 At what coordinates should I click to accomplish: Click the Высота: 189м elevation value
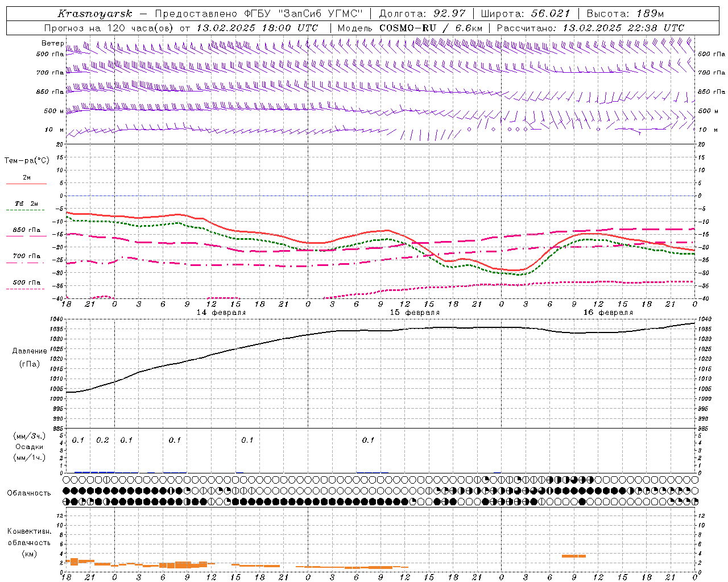click(x=624, y=14)
